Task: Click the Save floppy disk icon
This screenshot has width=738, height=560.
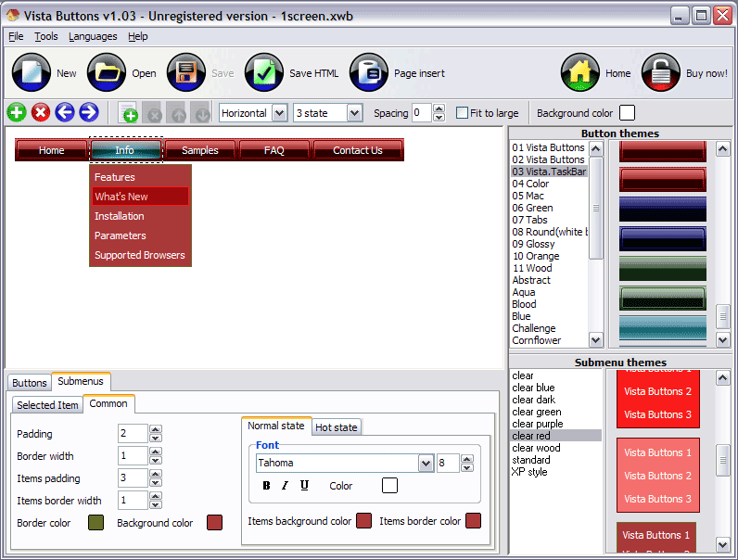Action: coord(186,72)
